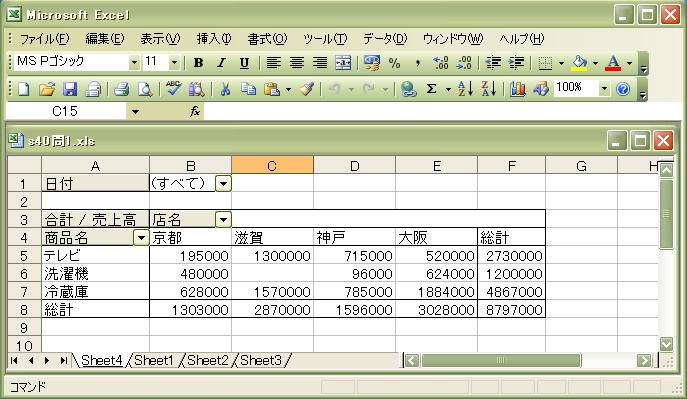Insert hyperlink
Viewport: 687px width, 399px height.
point(408,89)
